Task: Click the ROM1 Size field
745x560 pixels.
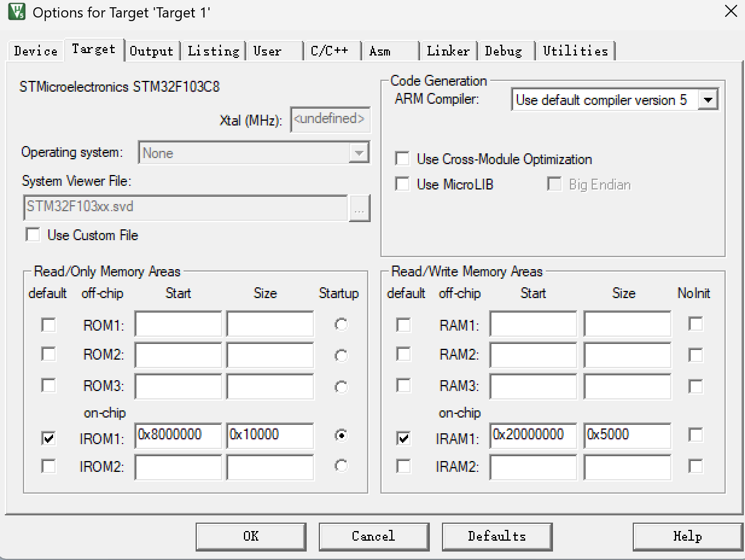Action: [x=270, y=324]
